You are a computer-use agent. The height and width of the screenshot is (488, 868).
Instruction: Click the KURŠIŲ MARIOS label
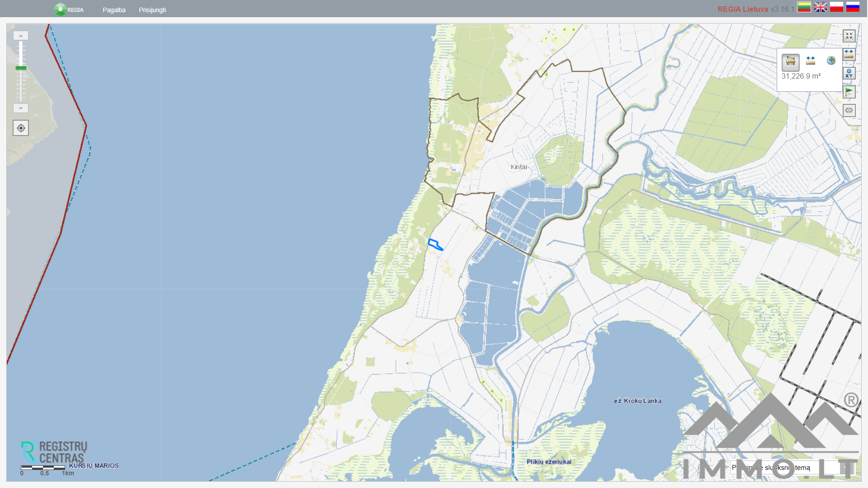pos(94,466)
